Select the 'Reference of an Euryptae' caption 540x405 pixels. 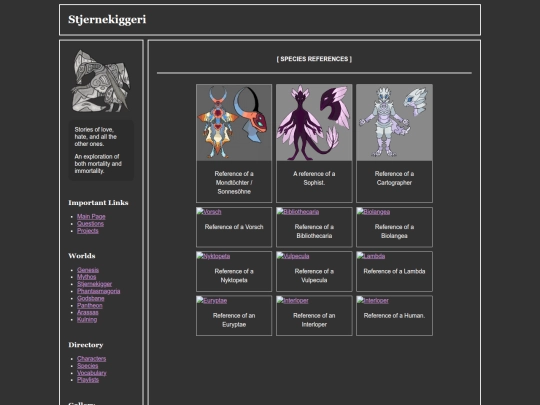tap(234, 320)
